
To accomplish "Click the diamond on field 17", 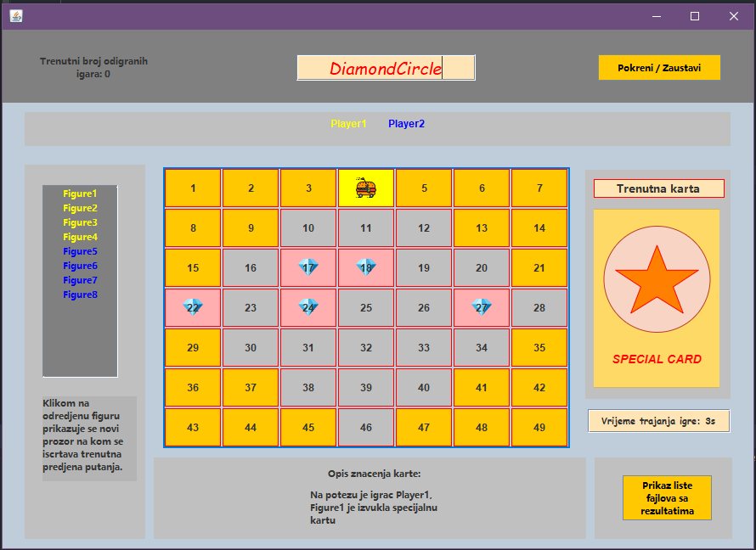I will [x=308, y=267].
